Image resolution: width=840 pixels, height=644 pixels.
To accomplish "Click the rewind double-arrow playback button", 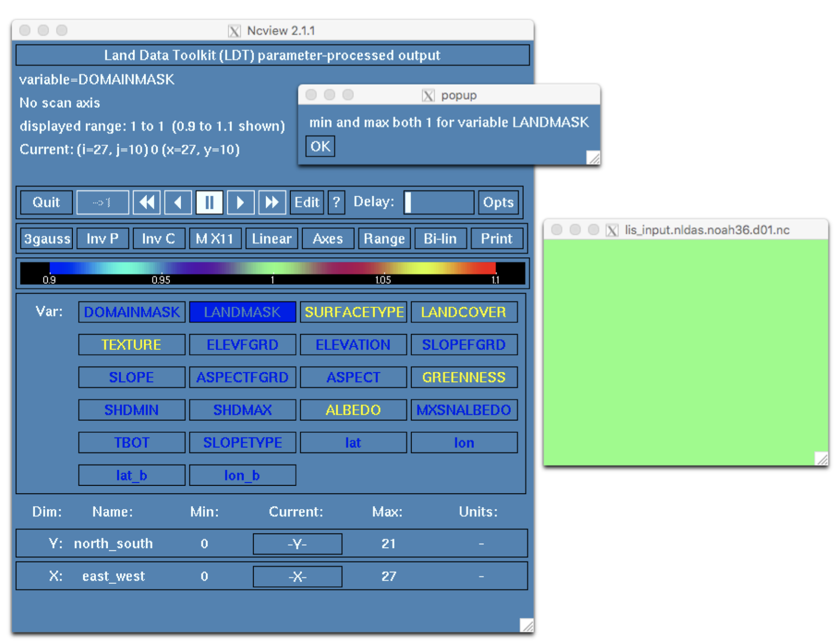I will [x=147, y=203].
